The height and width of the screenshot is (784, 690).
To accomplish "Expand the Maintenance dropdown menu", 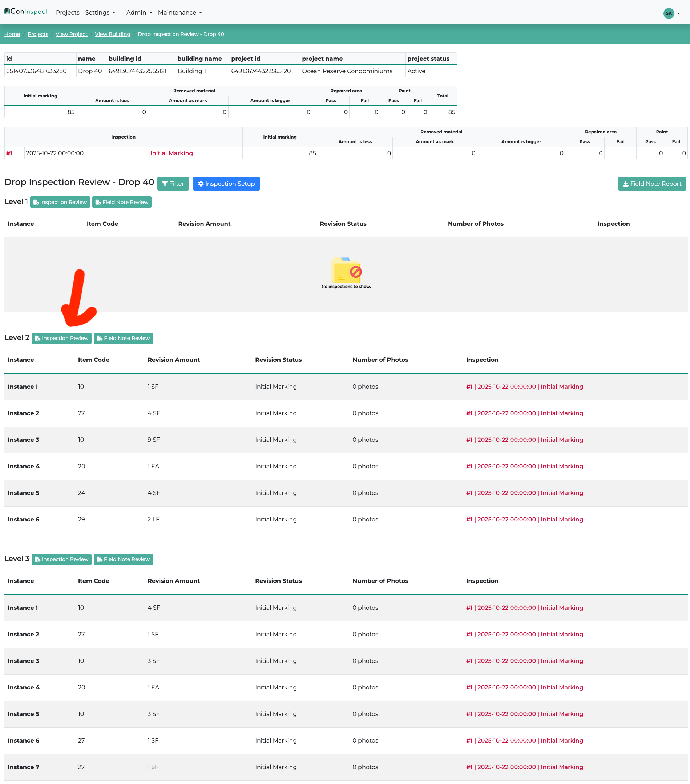I will (180, 13).
